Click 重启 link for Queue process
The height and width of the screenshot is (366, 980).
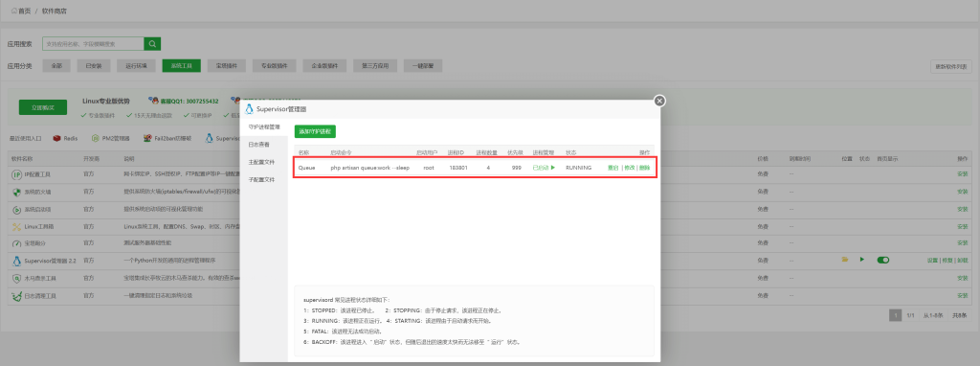pos(612,168)
